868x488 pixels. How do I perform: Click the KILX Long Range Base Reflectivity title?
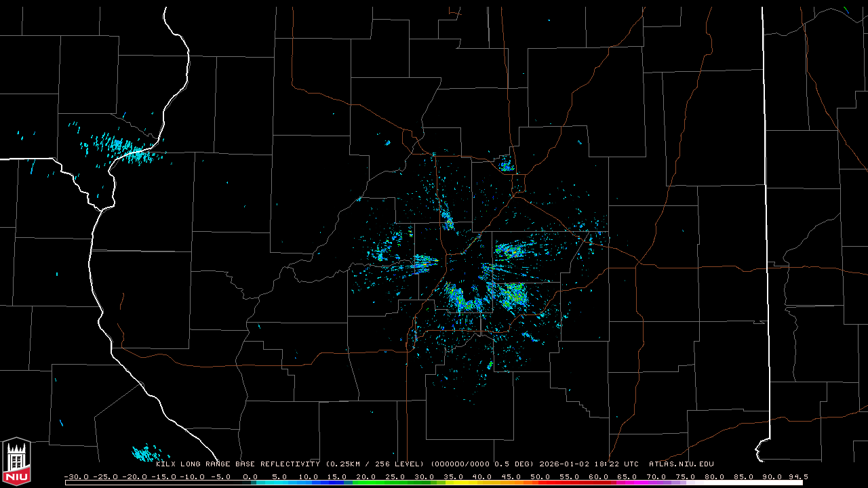237,464
